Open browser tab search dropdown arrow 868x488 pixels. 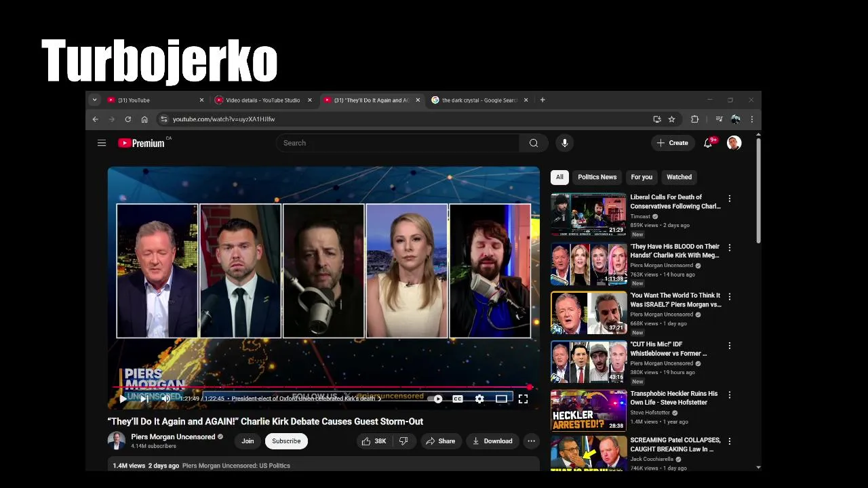(x=95, y=100)
